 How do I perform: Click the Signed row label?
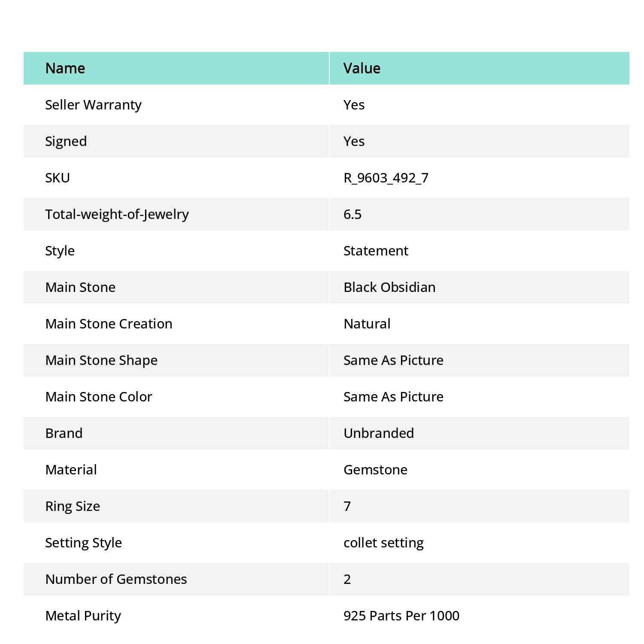click(x=66, y=141)
